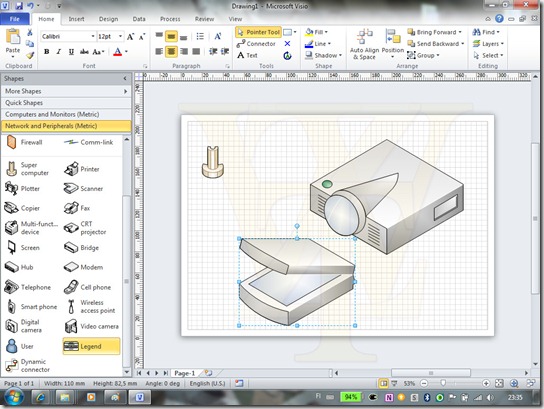This screenshot has width=544, height=409.
Task: Select the Scanner shape in stencil
Action: click(x=84, y=188)
